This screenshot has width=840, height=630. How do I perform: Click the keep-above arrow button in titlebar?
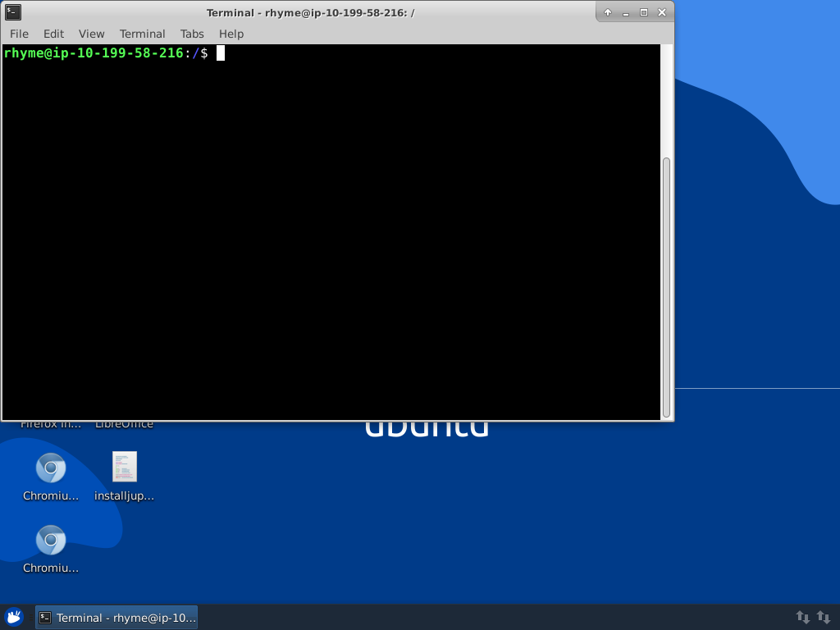[608, 12]
